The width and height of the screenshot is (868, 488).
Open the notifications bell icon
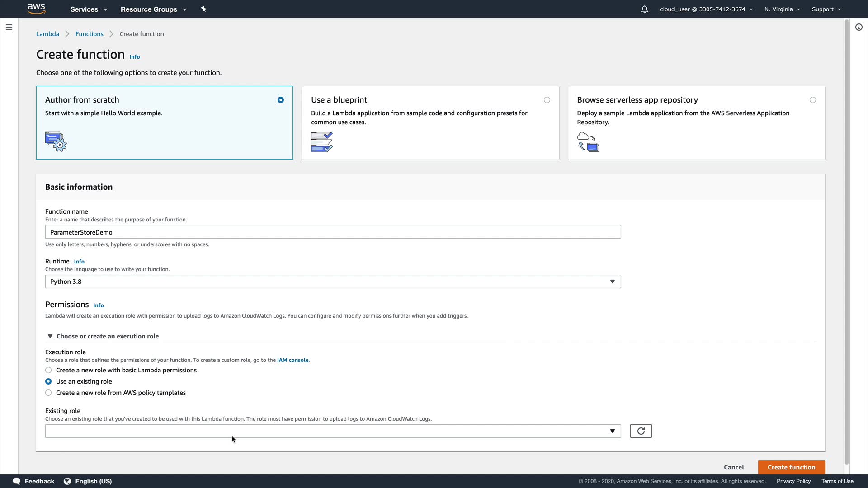pos(644,9)
